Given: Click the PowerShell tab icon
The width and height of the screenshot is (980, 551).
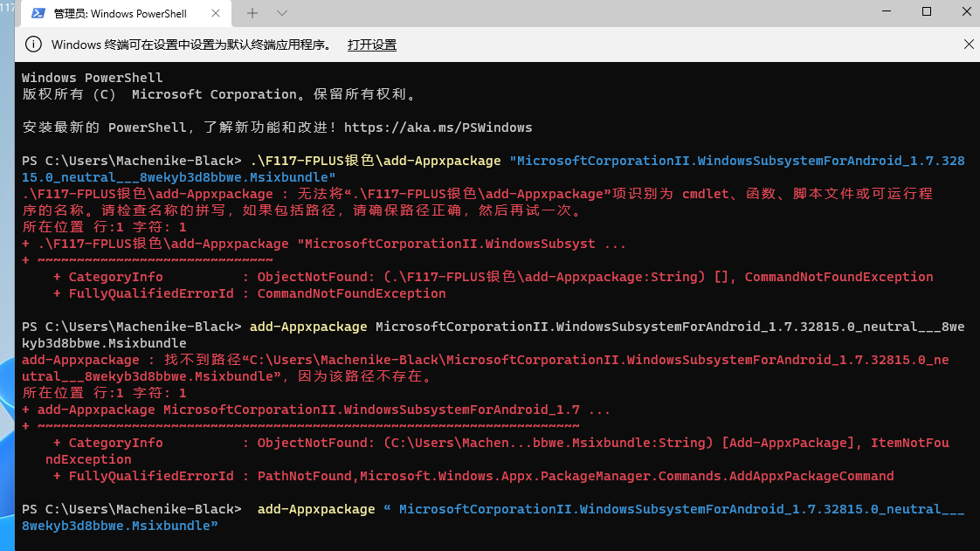Looking at the screenshot, I should (38, 13).
